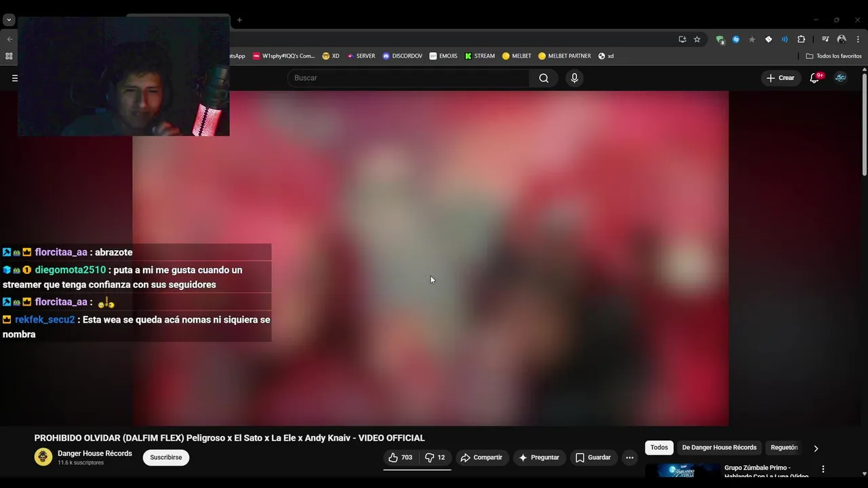Expand the tab search dropdown arrow
Image resolution: width=868 pixels, height=488 pixels.
click(9, 20)
